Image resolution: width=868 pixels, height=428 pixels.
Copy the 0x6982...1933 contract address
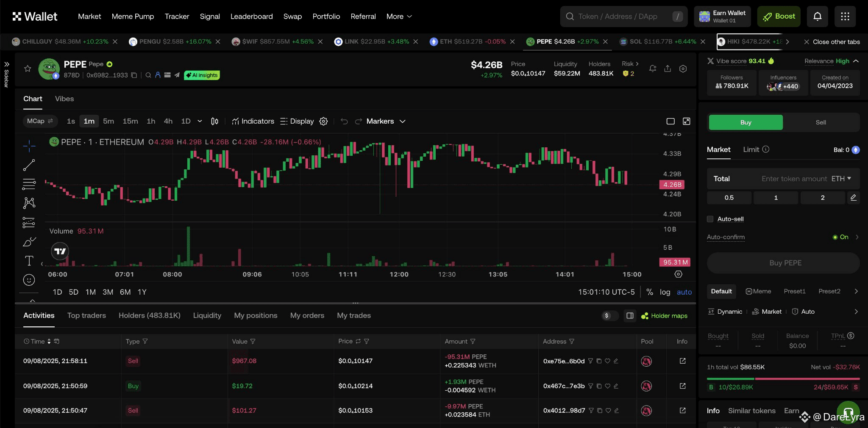(x=134, y=75)
